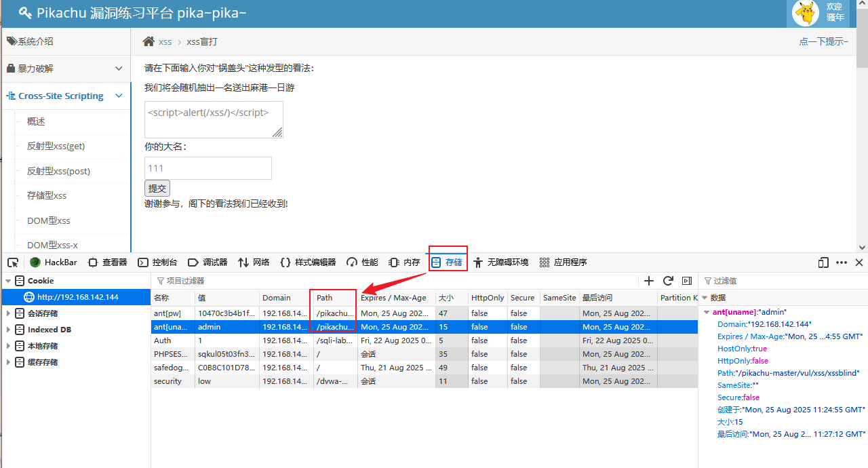Viewport: 868px width, 468px height.
Task: Open the DOM型xss submenu item
Action: 49,220
